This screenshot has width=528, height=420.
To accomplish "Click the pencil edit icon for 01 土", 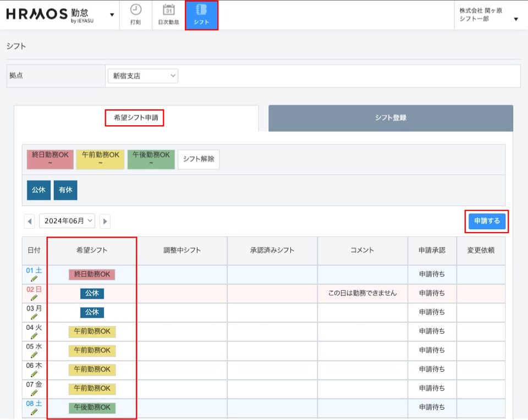I will pos(34,279).
